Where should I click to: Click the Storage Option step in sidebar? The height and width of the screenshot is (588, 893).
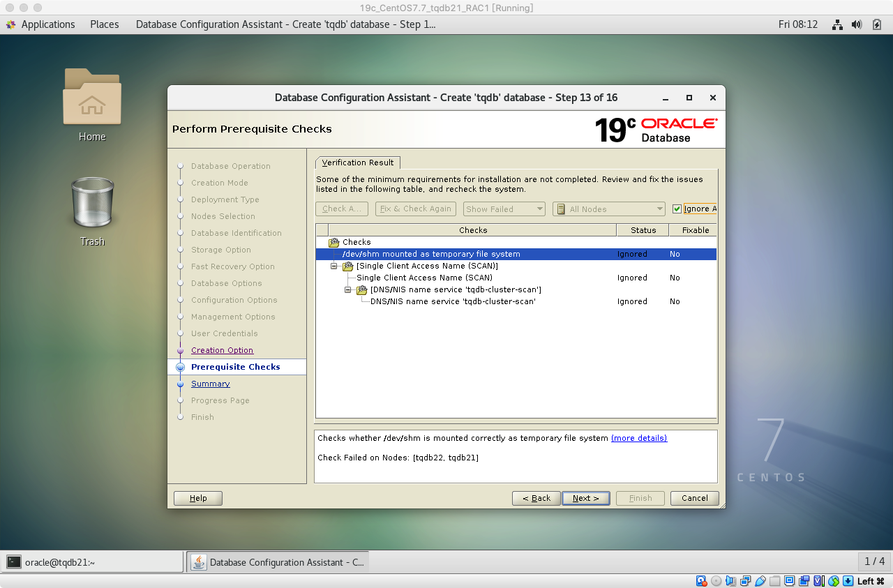221,250
